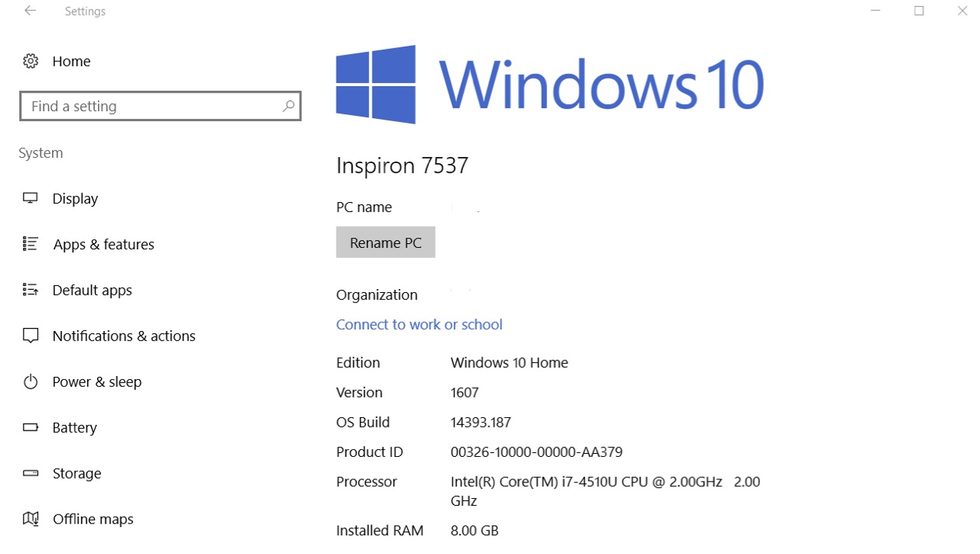The height and width of the screenshot is (554, 980).
Task: Minimize the Settings window
Action: [x=876, y=11]
